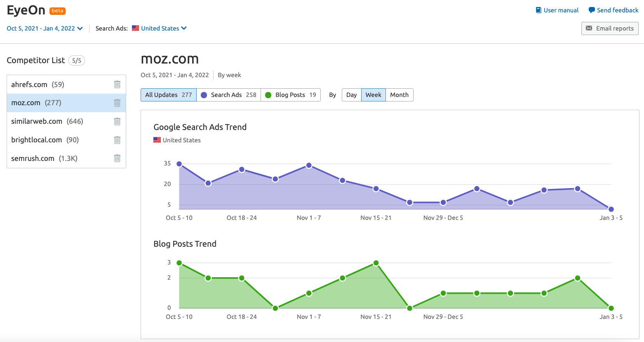Click Search Ads data point for Oct 5 - 10
Screen dimensions: 644x342
[x=179, y=164]
